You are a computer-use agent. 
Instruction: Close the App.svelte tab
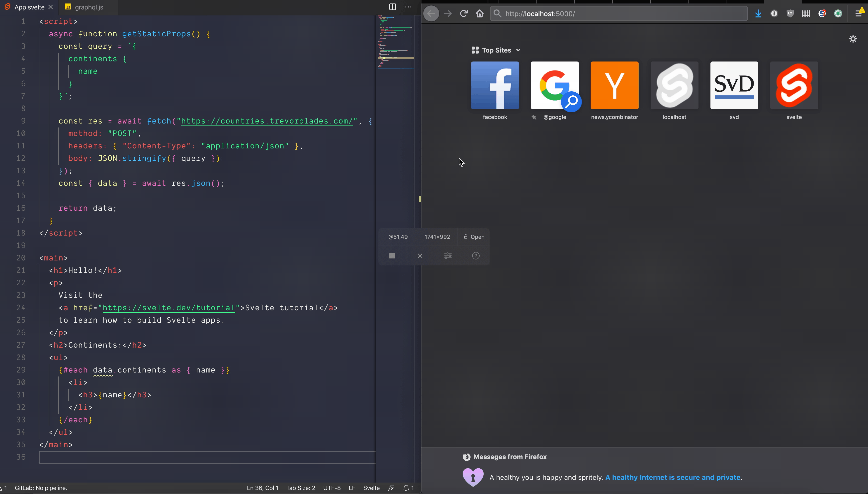51,7
